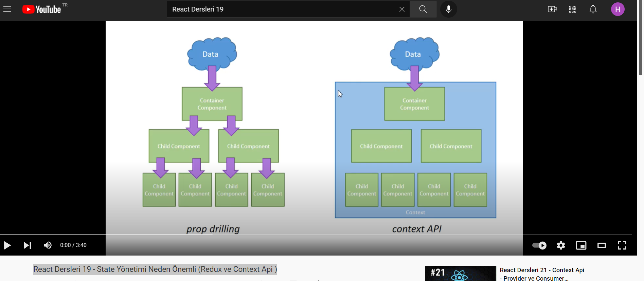Open the account avatar menu
This screenshot has width=644, height=281.
click(618, 9)
